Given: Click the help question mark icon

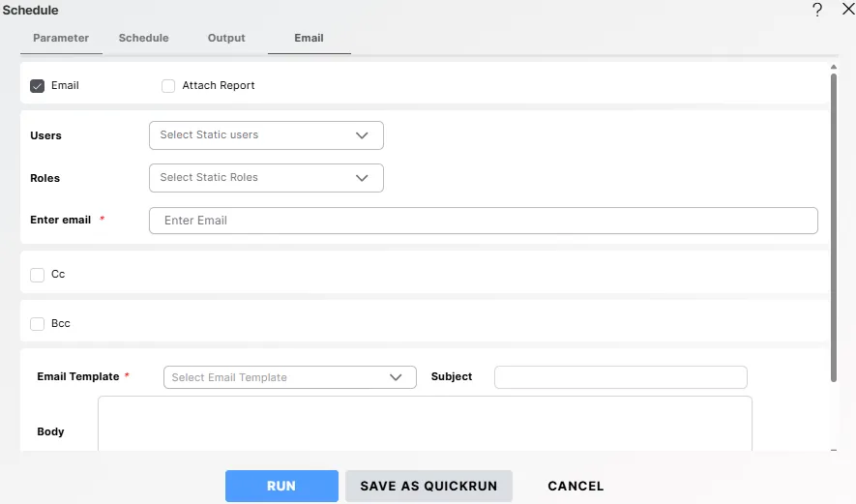Looking at the screenshot, I should (817, 10).
